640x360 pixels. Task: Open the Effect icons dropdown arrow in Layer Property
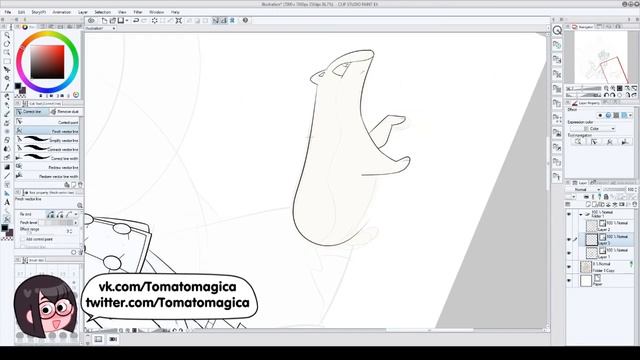(630, 116)
